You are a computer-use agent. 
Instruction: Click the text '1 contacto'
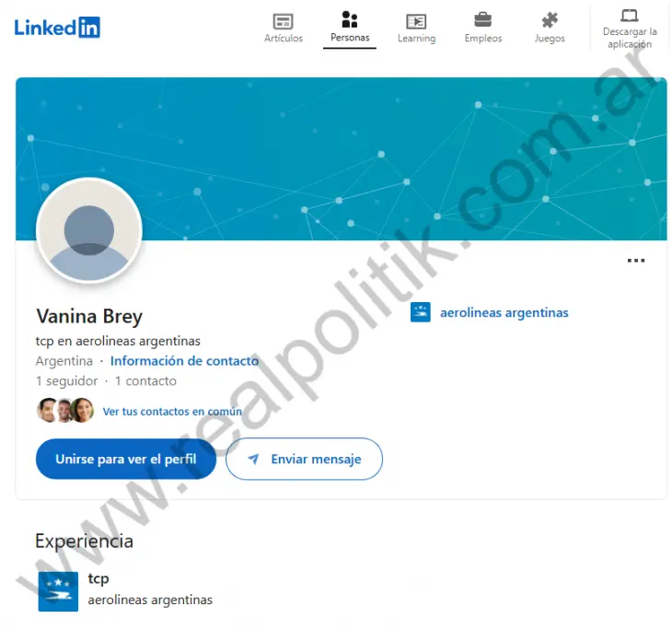[145, 380]
